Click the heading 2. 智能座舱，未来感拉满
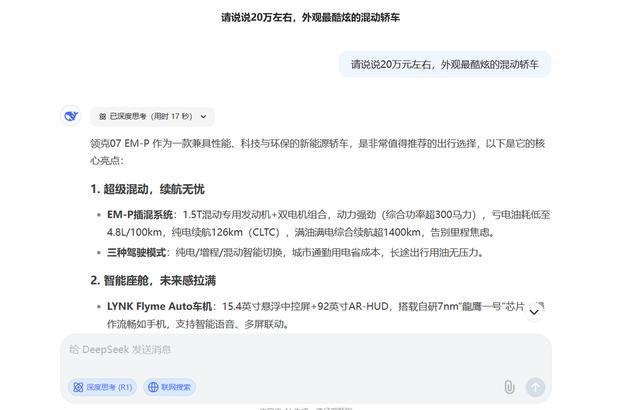The height and width of the screenshot is (410, 640). pyautogui.click(x=153, y=281)
